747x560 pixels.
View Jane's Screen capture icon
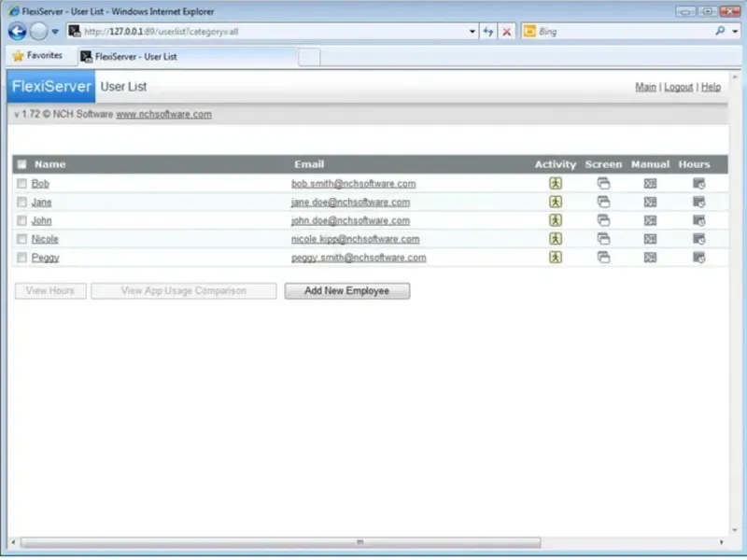(x=603, y=202)
